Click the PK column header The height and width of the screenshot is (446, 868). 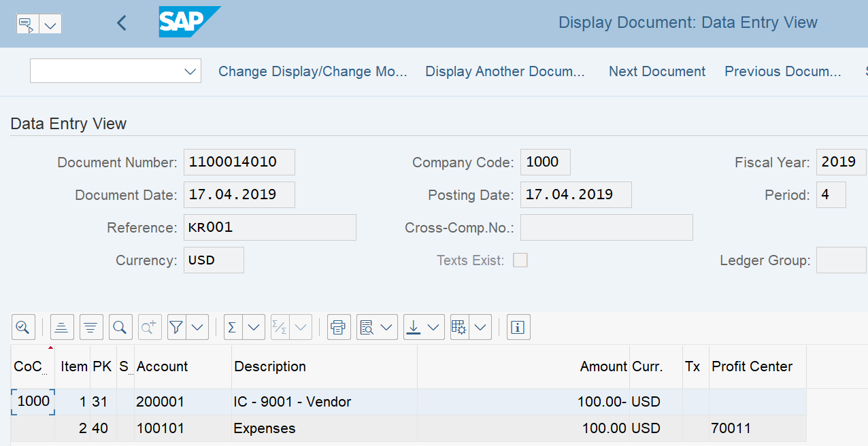102,366
